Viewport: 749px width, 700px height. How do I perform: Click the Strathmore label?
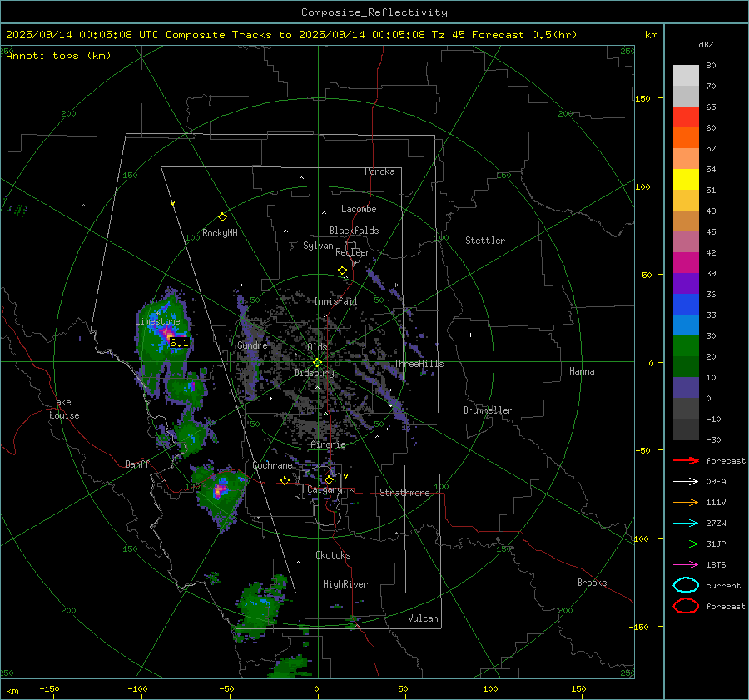pyautogui.click(x=404, y=493)
